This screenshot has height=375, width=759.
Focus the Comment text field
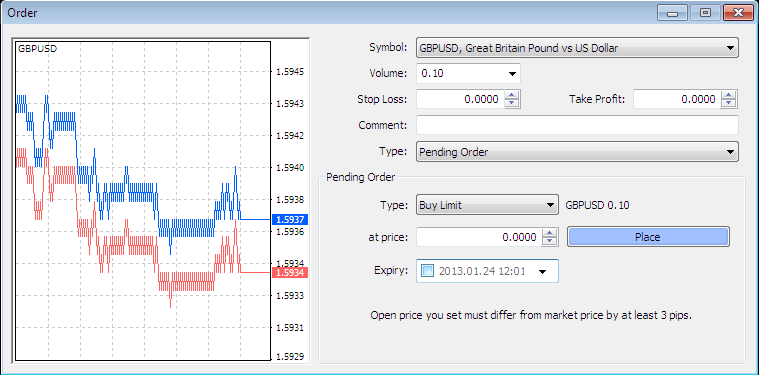pyautogui.click(x=577, y=125)
